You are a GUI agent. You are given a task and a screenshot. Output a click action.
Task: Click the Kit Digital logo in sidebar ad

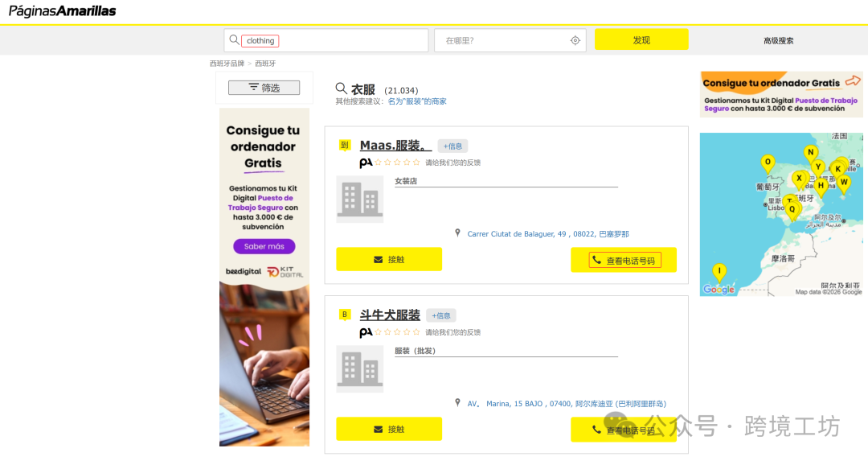[x=285, y=272]
